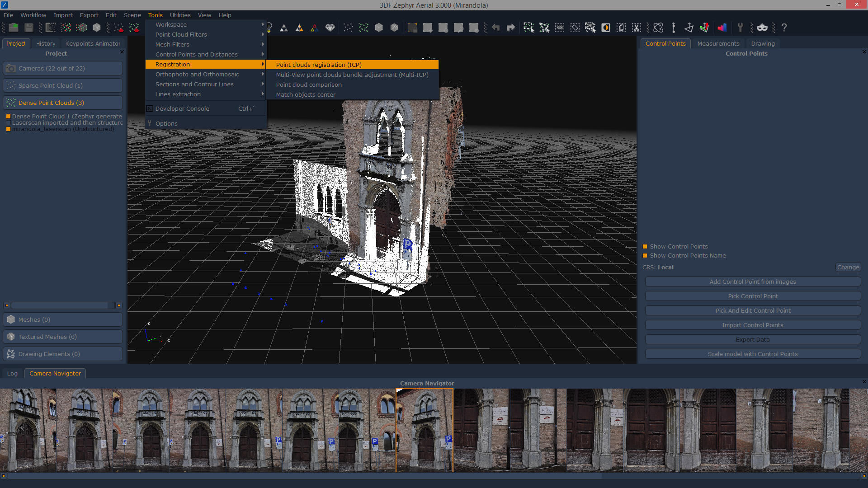Toggle Show Control Points Name checkbox
This screenshot has height=488, width=868.
coord(645,255)
